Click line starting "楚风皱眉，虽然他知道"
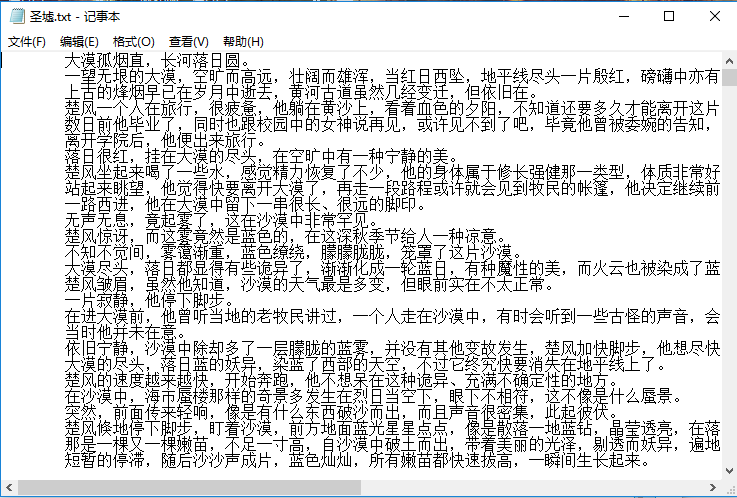737x498 pixels. pos(310,284)
